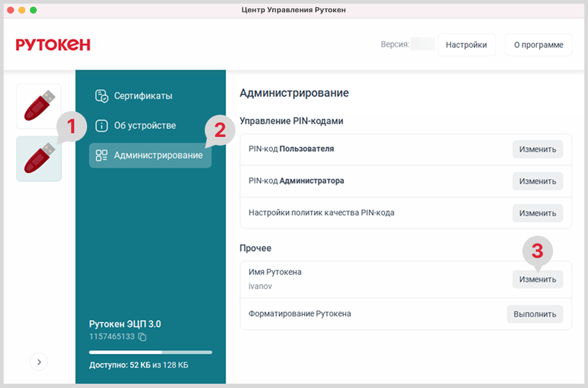
Task: Open the О программе window
Action: 538,45
